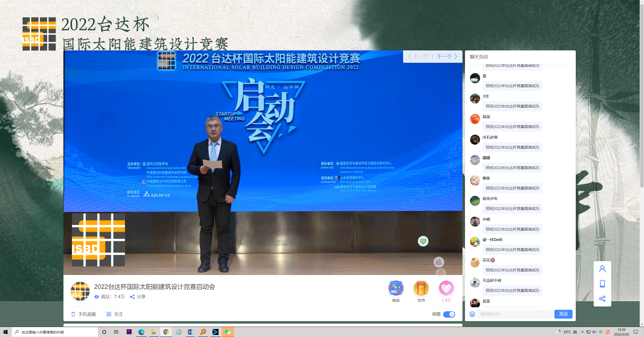Click the stream title 2022台达杯国际太阳能建筑设计竞赛启动会
644x337 pixels.
point(154,287)
